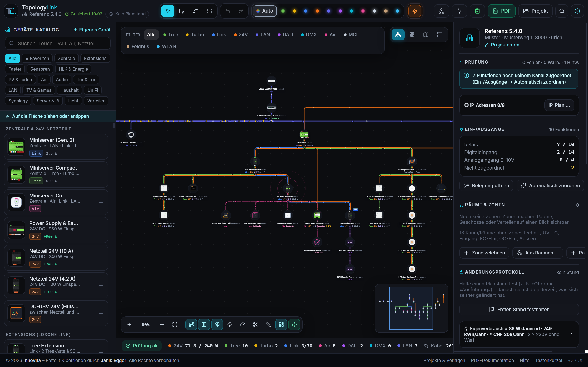Choose the cable drawing tool
The width and height of the screenshot is (588, 367).
click(x=195, y=11)
